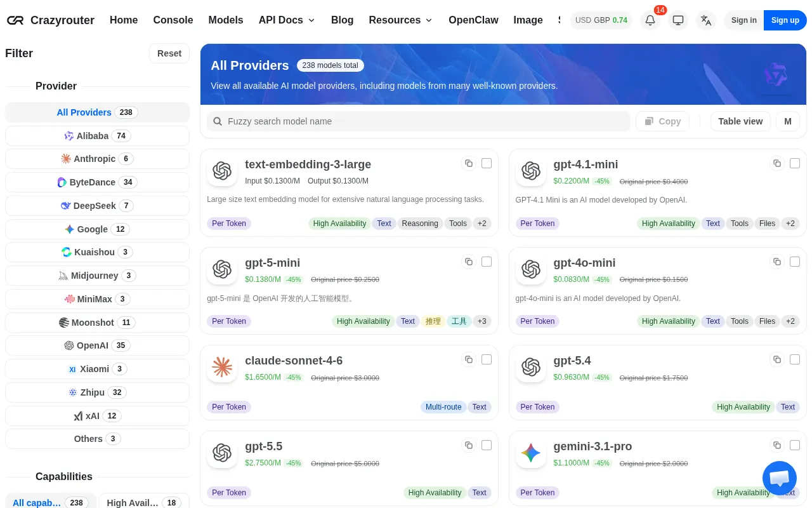Enable the gpt-5.5 checkbox
The image size is (812, 508).
pyautogui.click(x=487, y=445)
